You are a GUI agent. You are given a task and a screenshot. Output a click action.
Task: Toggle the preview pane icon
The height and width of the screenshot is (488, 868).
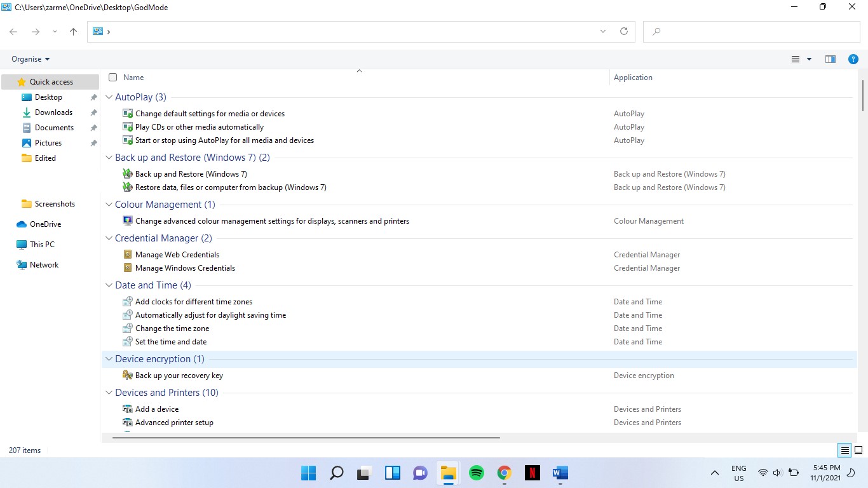click(x=830, y=58)
